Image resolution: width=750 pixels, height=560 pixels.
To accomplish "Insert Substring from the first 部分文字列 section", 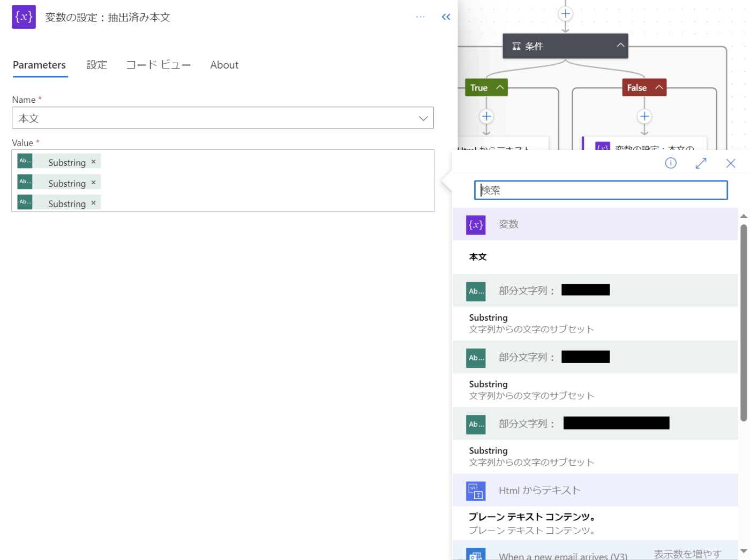I will click(x=595, y=323).
